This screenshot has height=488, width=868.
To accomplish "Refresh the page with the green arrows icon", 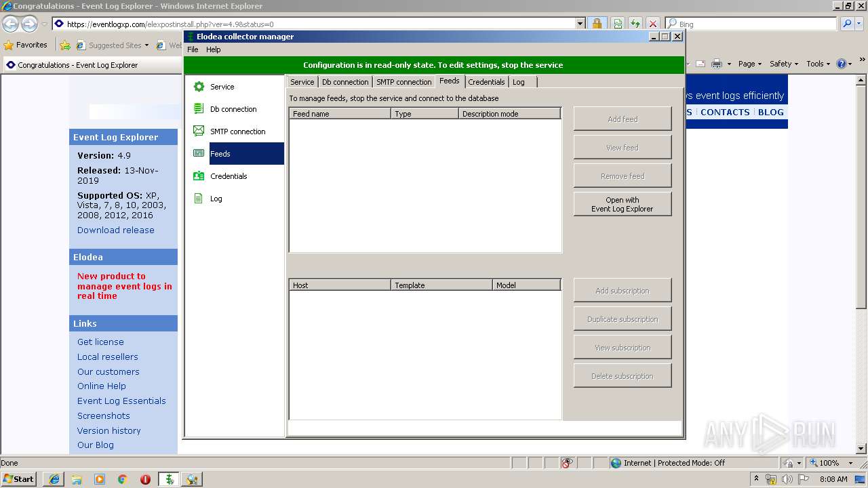I will 635,24.
